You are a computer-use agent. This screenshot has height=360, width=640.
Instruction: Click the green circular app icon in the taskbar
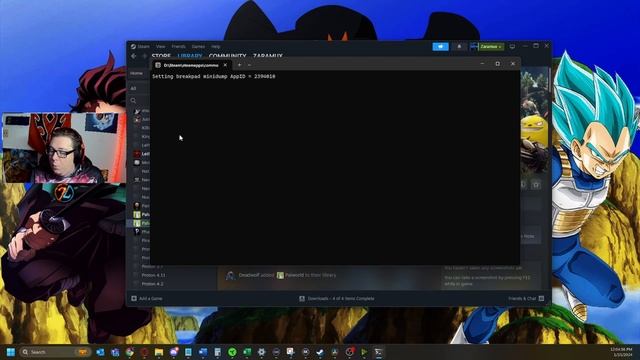click(x=232, y=352)
